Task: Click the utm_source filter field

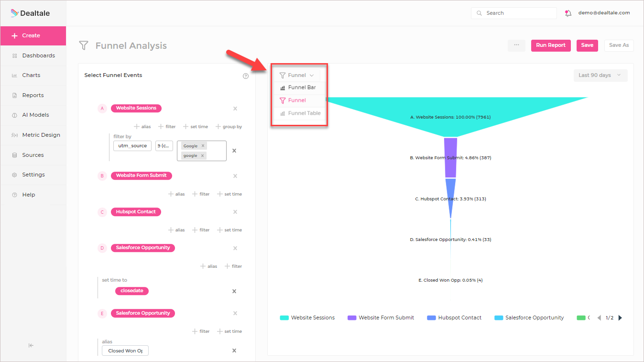Action: point(132,146)
